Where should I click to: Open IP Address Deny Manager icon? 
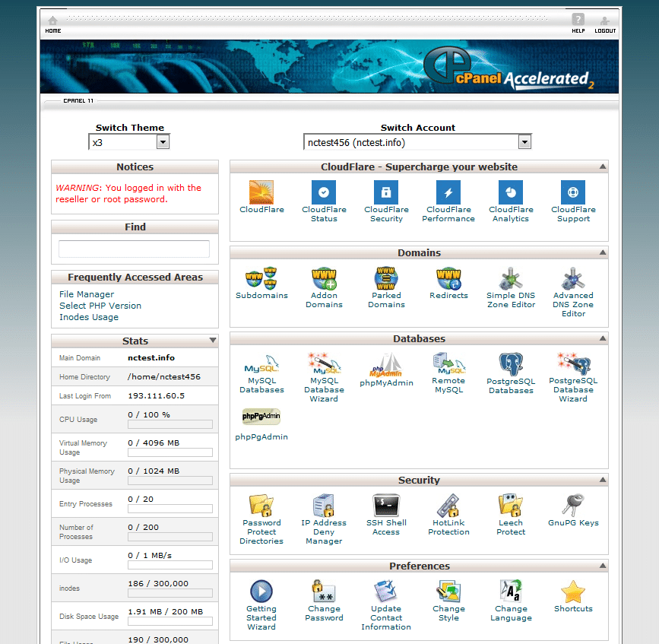(x=324, y=506)
